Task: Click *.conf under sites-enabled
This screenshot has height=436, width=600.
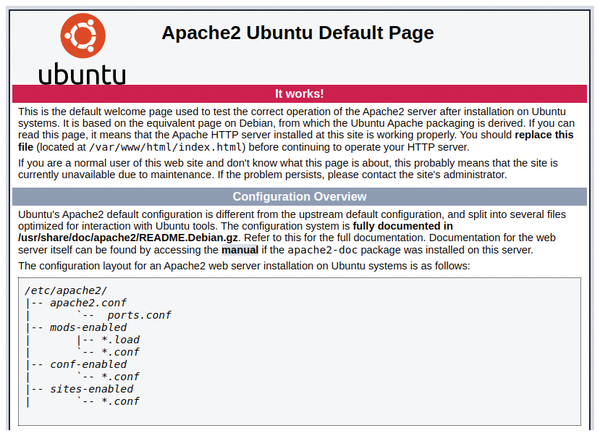Action: point(121,401)
